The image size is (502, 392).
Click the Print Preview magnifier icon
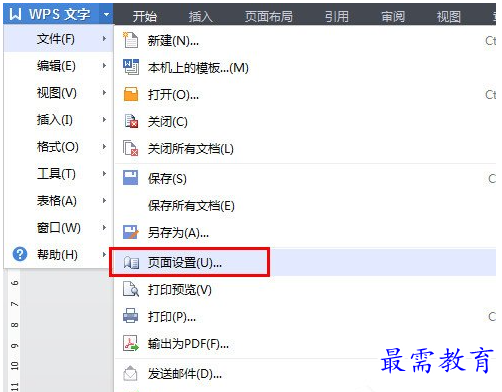pyautogui.click(x=131, y=289)
